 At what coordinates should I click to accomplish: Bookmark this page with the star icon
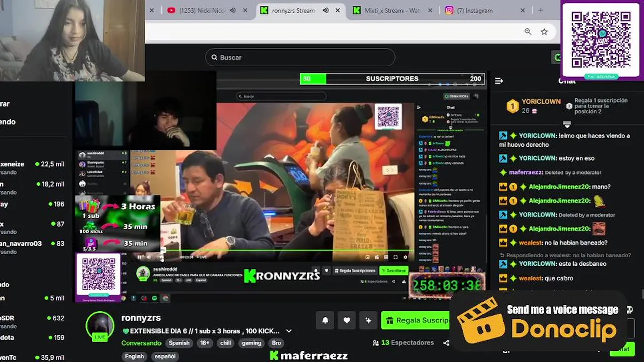[544, 32]
